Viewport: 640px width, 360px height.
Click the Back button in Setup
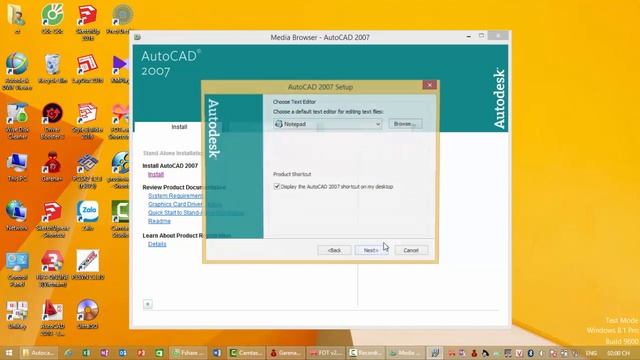(x=334, y=250)
